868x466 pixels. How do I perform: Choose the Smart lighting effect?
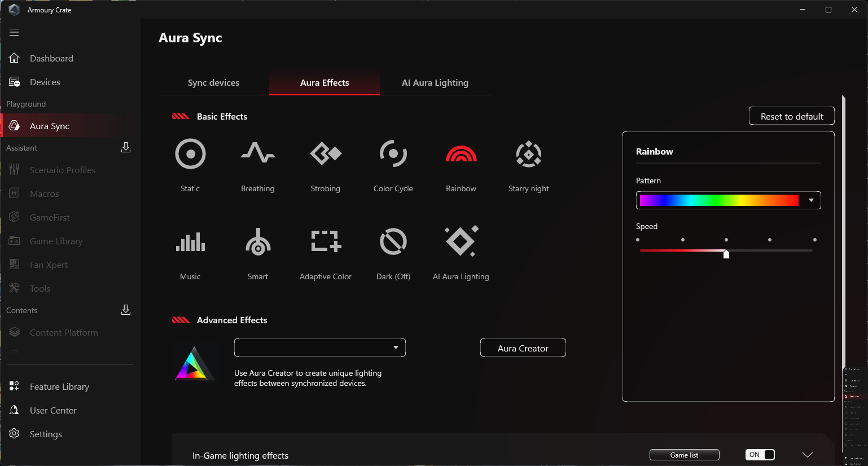coord(258,241)
